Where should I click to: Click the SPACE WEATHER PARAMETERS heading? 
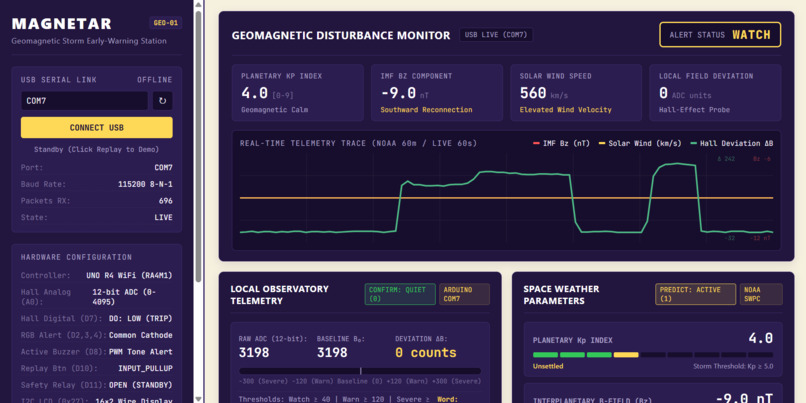[561, 295]
